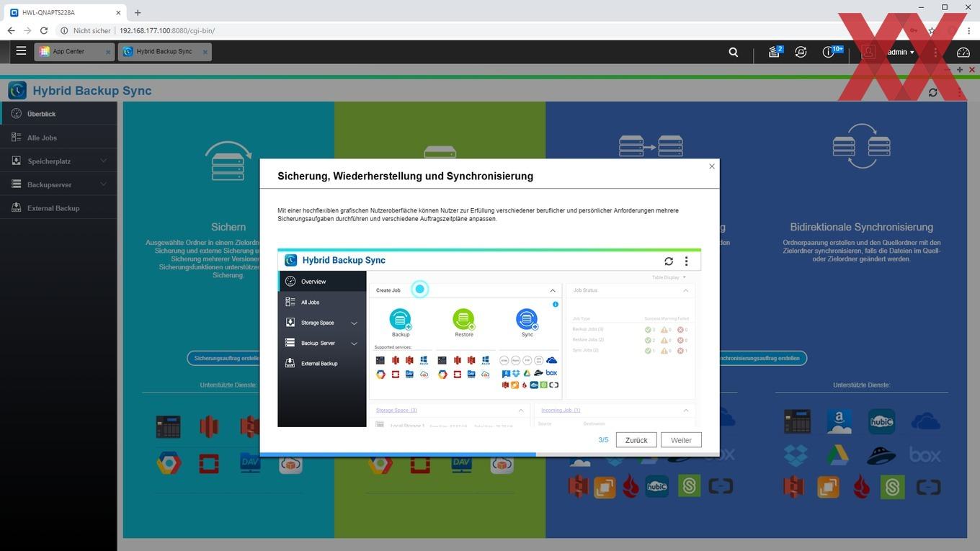Click the 3/5 step indicator text

603,440
